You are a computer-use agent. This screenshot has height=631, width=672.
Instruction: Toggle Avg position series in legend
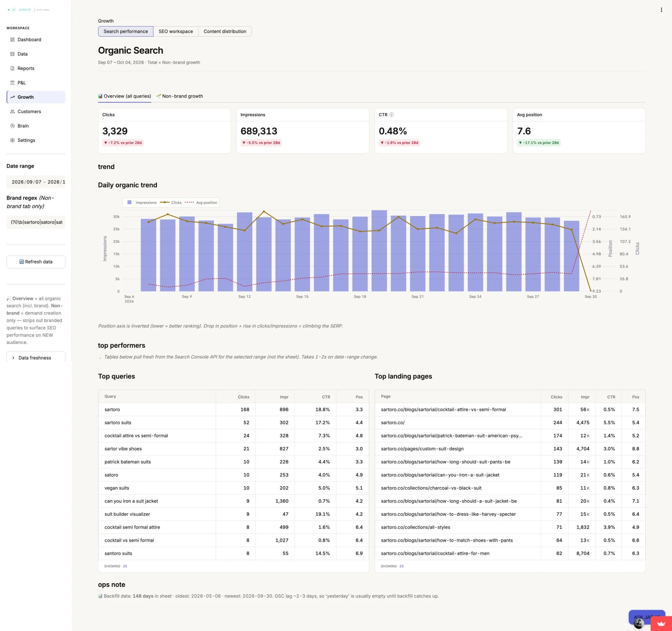click(x=201, y=203)
